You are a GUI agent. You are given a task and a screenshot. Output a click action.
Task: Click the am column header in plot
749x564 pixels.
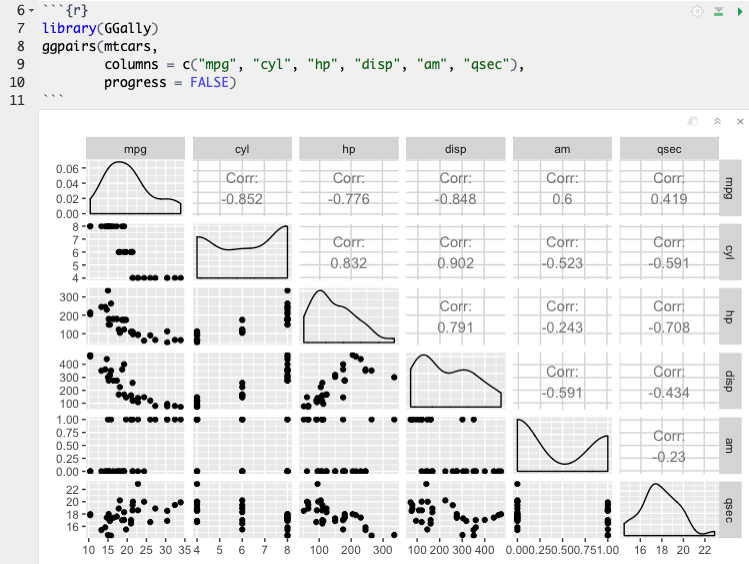pyautogui.click(x=562, y=149)
